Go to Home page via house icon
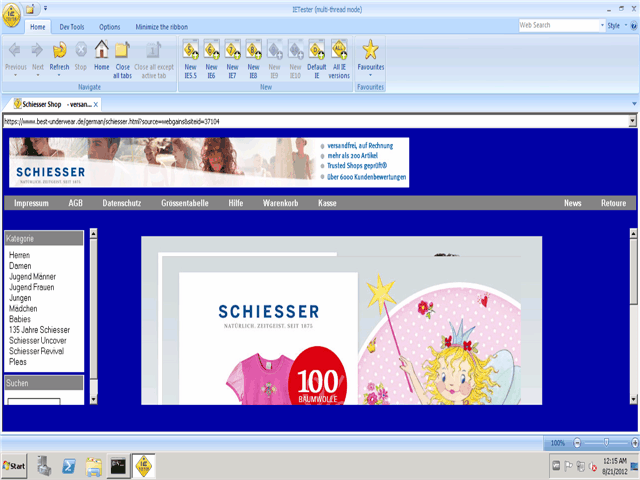 tap(102, 49)
